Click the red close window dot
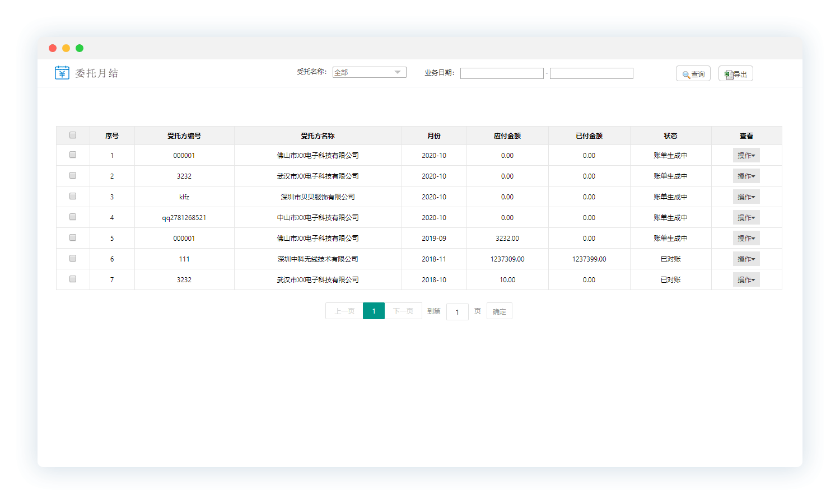Screen dimensions: 840x504 click(53, 48)
